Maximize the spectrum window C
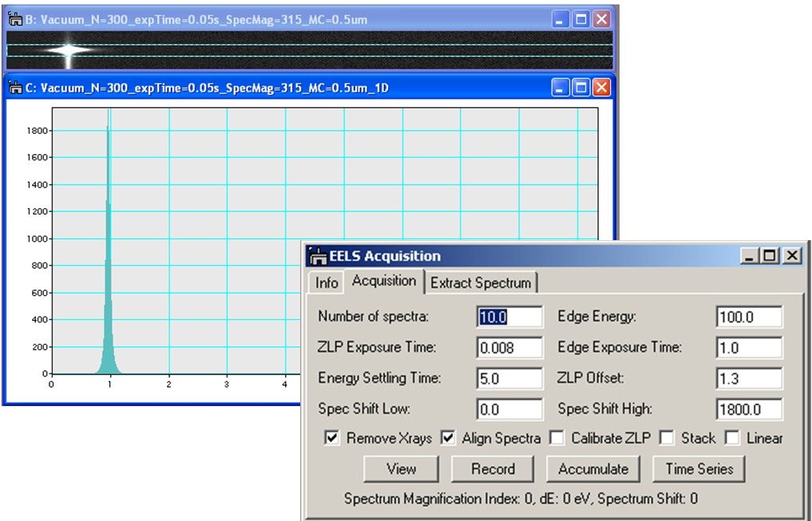Image resolution: width=812 pixels, height=521 pixels. [x=581, y=88]
